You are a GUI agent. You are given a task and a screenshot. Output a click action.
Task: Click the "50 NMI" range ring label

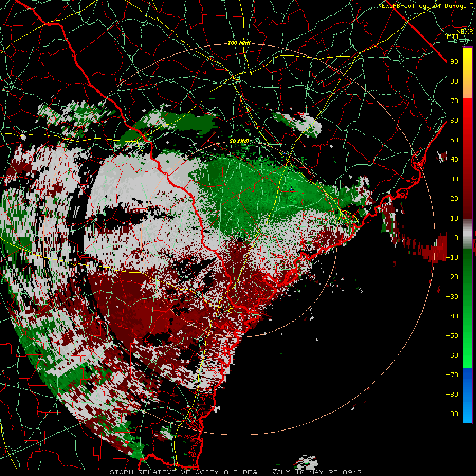[x=239, y=141]
